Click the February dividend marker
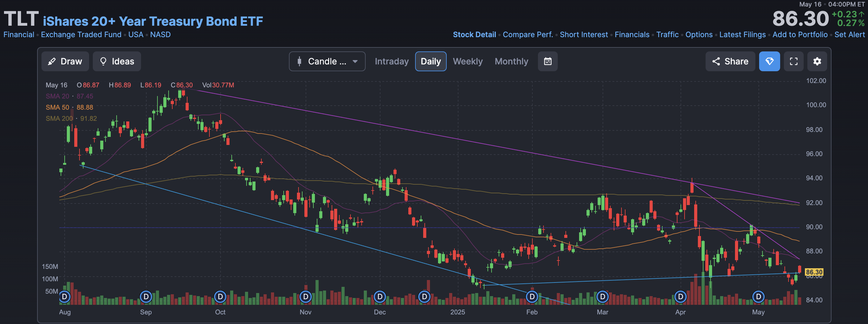This screenshot has width=868, height=324. [x=532, y=297]
